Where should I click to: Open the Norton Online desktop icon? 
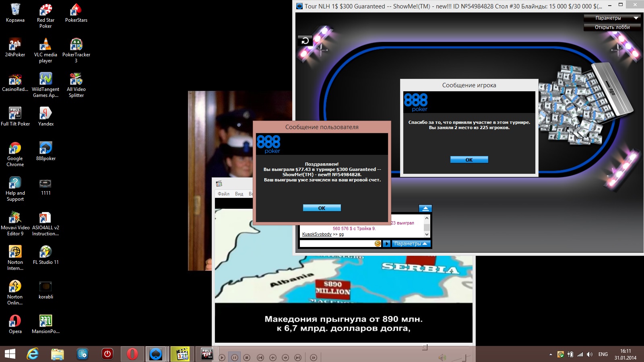(15, 293)
